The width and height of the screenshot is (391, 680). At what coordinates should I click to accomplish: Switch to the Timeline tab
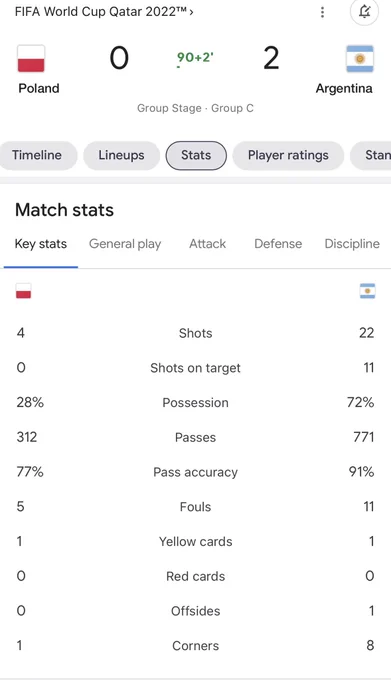click(37, 155)
